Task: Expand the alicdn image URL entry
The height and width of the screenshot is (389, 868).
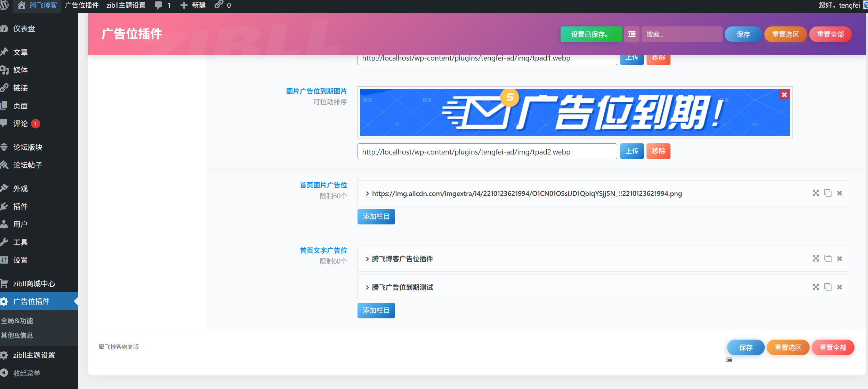Action: [367, 194]
